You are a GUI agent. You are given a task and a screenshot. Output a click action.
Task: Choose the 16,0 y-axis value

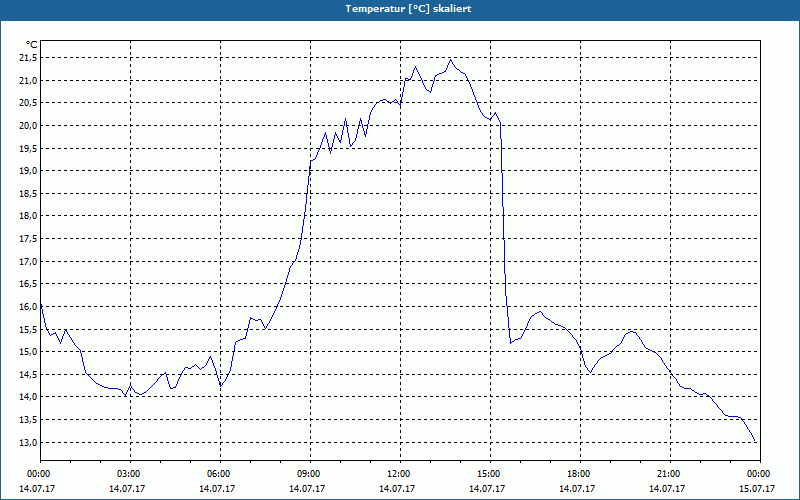pos(28,307)
